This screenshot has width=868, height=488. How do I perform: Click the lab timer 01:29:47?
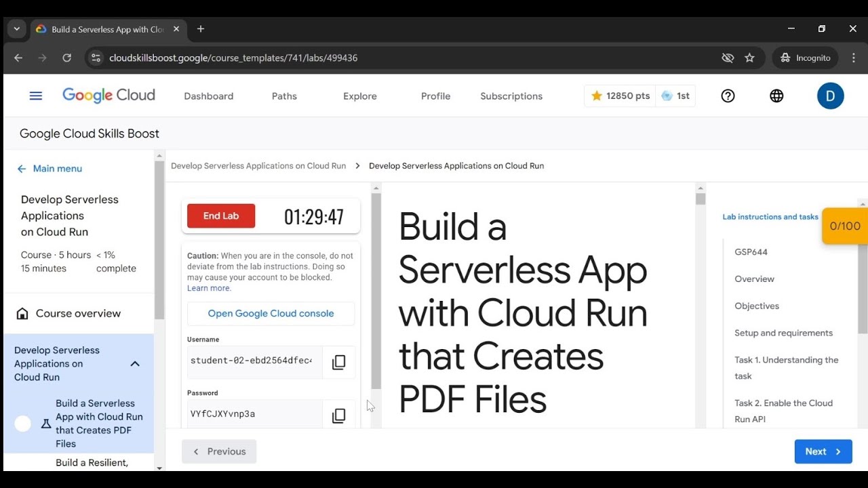click(x=314, y=217)
